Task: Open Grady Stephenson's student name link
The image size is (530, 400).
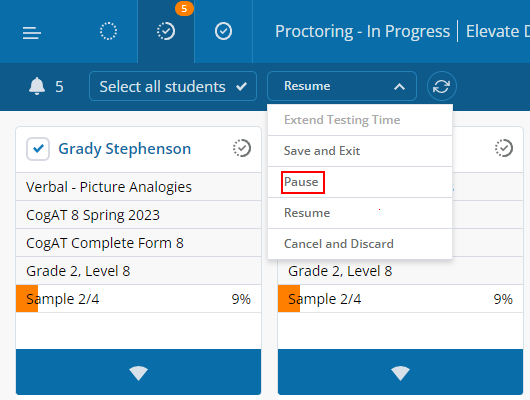Action: 125,149
